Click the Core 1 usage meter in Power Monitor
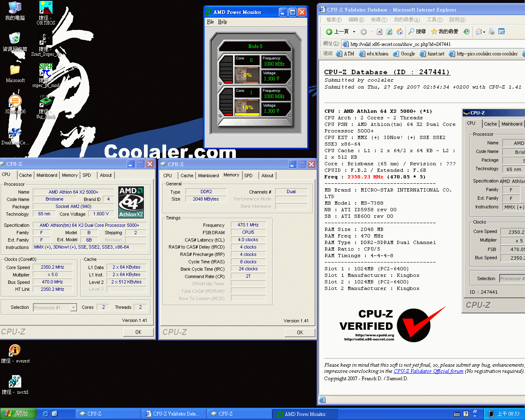Viewport: 525px width, 420px height. (247, 107)
